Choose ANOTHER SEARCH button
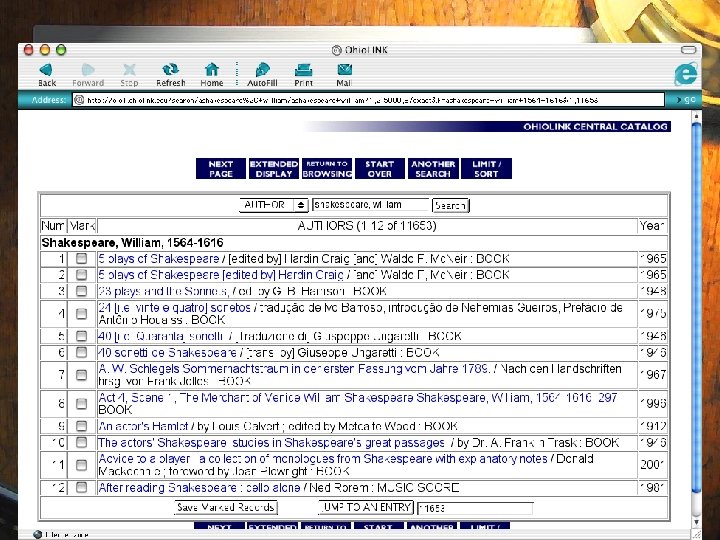Viewport: 720px width, 540px height. click(x=433, y=169)
